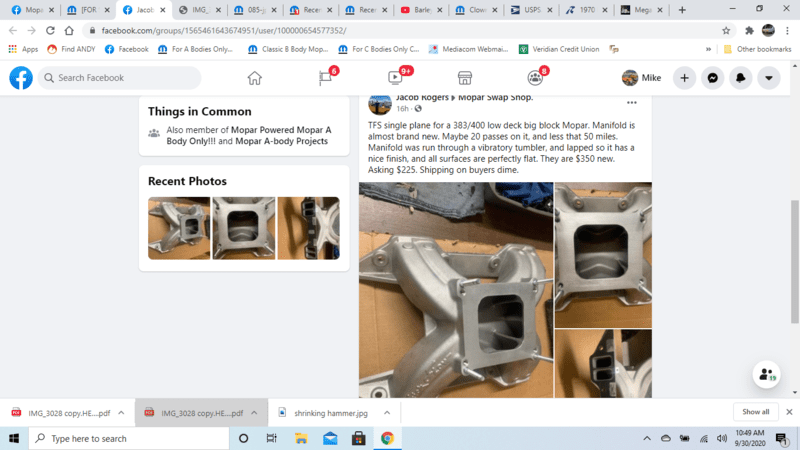Screen dimensions: 800x450
Task: Open Facebook Watch video icon
Action: click(395, 78)
